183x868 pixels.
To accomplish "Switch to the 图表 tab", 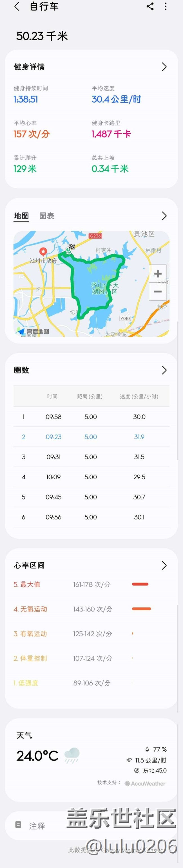I will (x=47, y=216).
